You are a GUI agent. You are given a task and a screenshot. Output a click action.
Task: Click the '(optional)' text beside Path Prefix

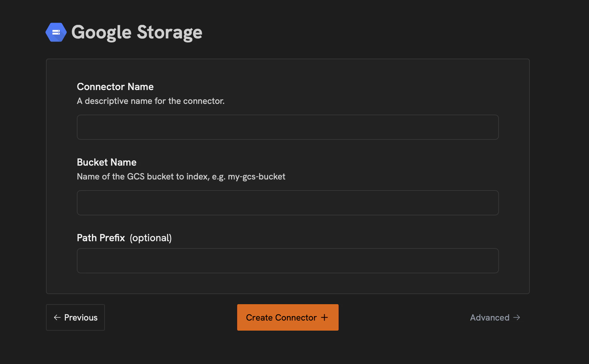151,238
